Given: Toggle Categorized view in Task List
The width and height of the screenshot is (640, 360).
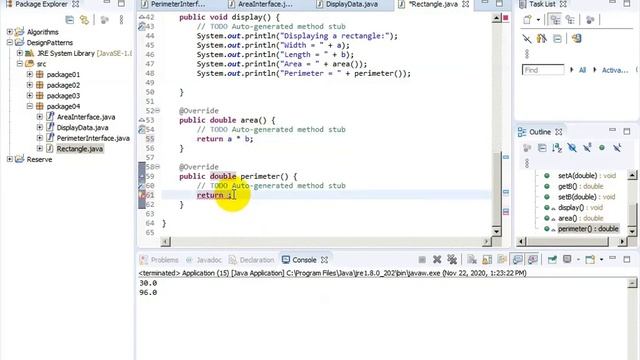Looking at the screenshot, I should [x=555, y=20].
